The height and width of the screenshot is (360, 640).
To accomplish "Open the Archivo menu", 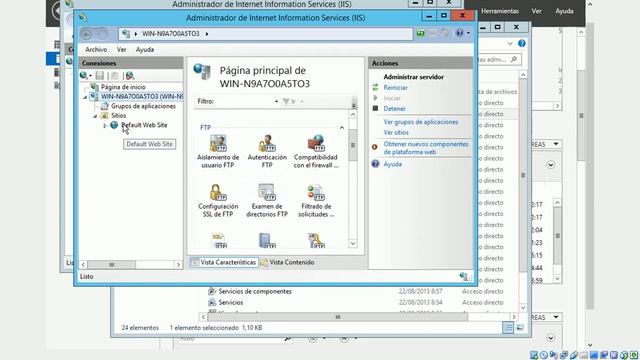I will pyautogui.click(x=96, y=49).
